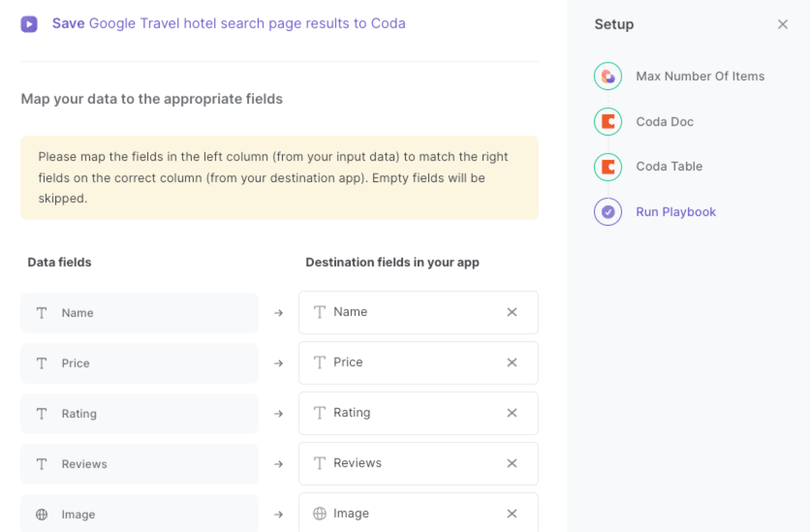Clear the Rating destination mapping

pos(512,413)
